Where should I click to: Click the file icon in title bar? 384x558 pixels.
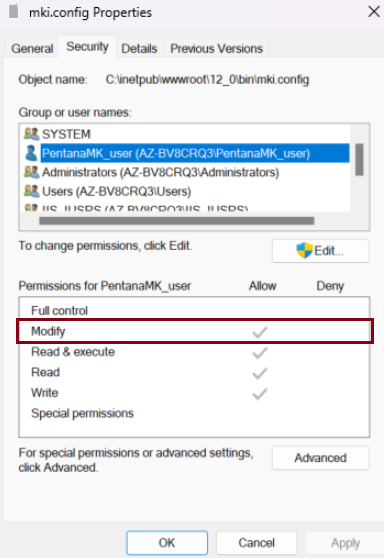click(x=14, y=11)
